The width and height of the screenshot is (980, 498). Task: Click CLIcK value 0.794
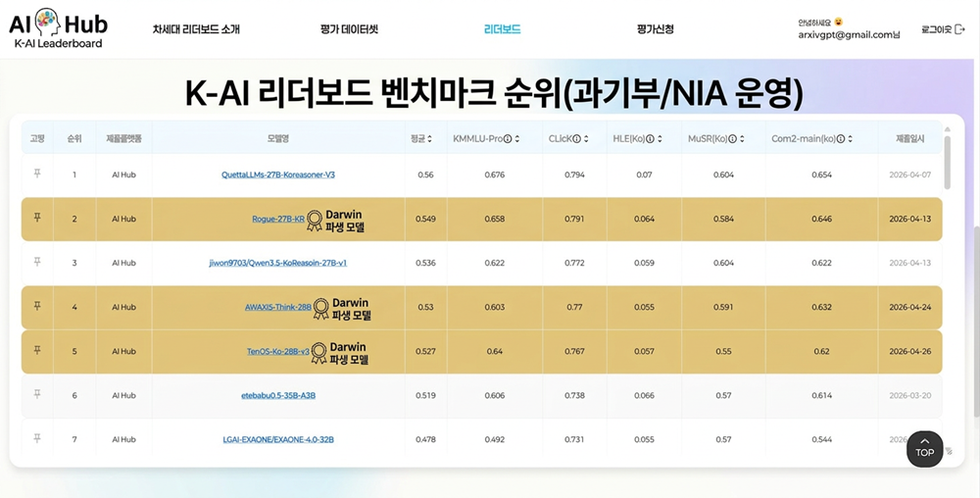[x=574, y=174]
